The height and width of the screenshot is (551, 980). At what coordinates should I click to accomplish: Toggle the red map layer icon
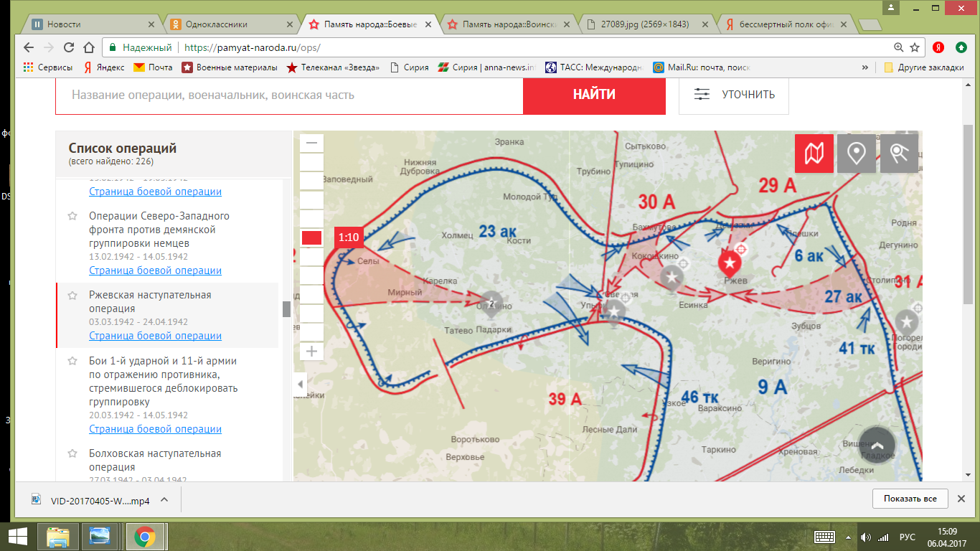814,154
